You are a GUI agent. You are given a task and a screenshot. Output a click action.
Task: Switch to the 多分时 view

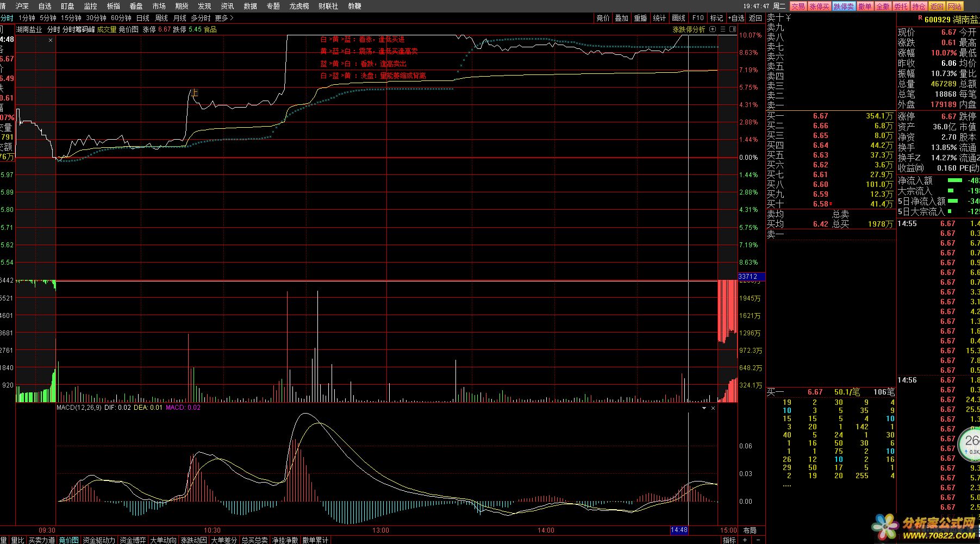(x=201, y=18)
